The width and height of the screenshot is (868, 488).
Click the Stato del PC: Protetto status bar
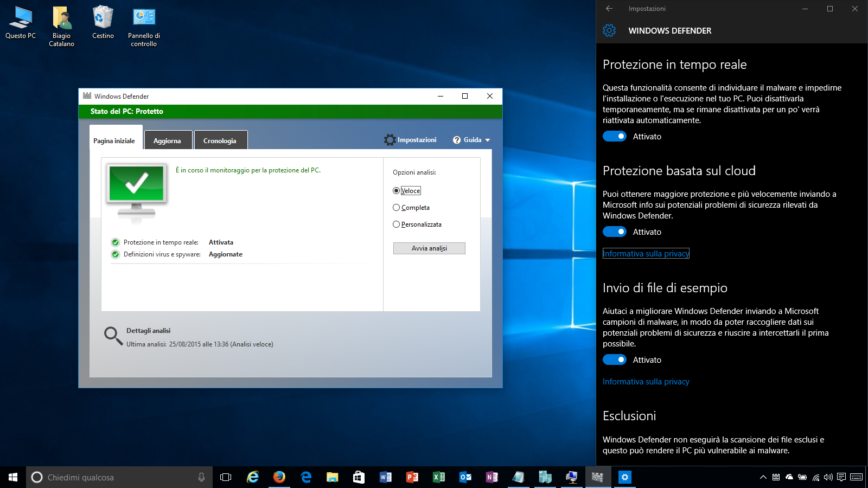click(x=290, y=111)
